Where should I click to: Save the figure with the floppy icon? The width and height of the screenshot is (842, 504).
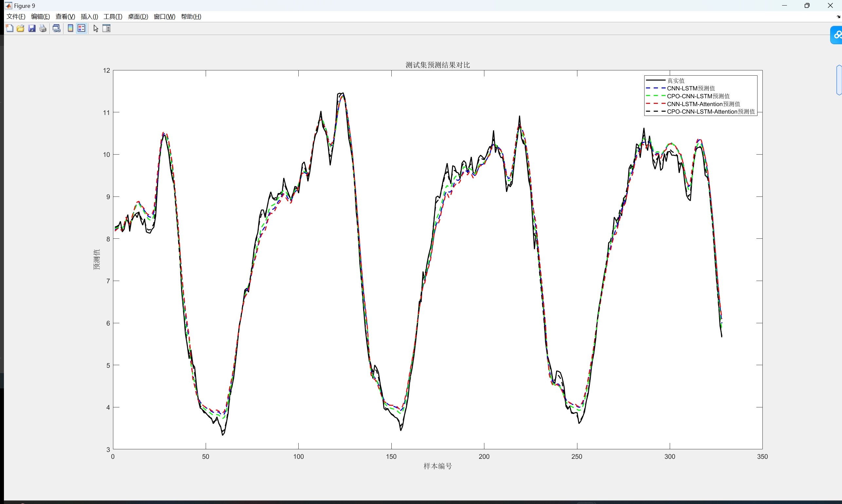point(32,28)
